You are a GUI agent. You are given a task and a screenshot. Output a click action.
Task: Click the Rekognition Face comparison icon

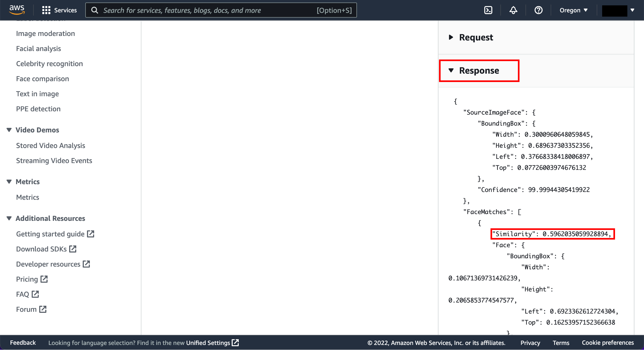pos(43,79)
